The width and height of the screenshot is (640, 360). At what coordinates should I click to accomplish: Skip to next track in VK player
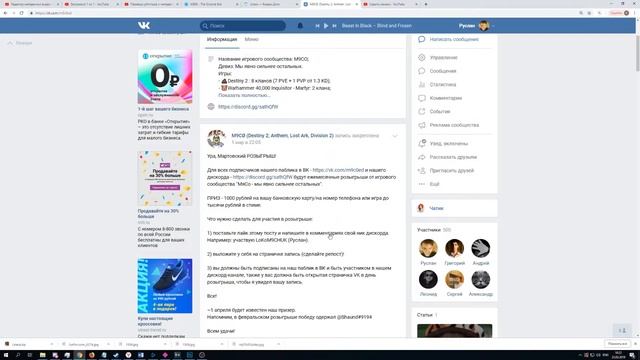coord(334,26)
